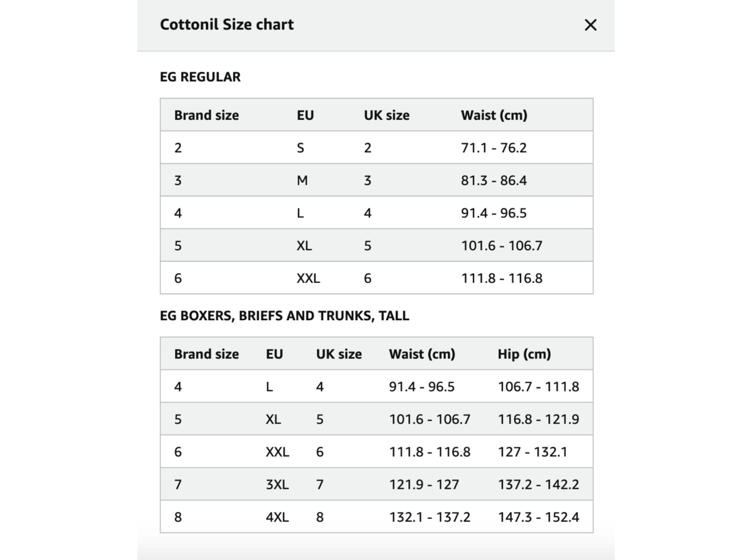Viewport: 752px width, 560px height.
Task: Close the Cottonil Size chart dialog
Action: coord(590,25)
